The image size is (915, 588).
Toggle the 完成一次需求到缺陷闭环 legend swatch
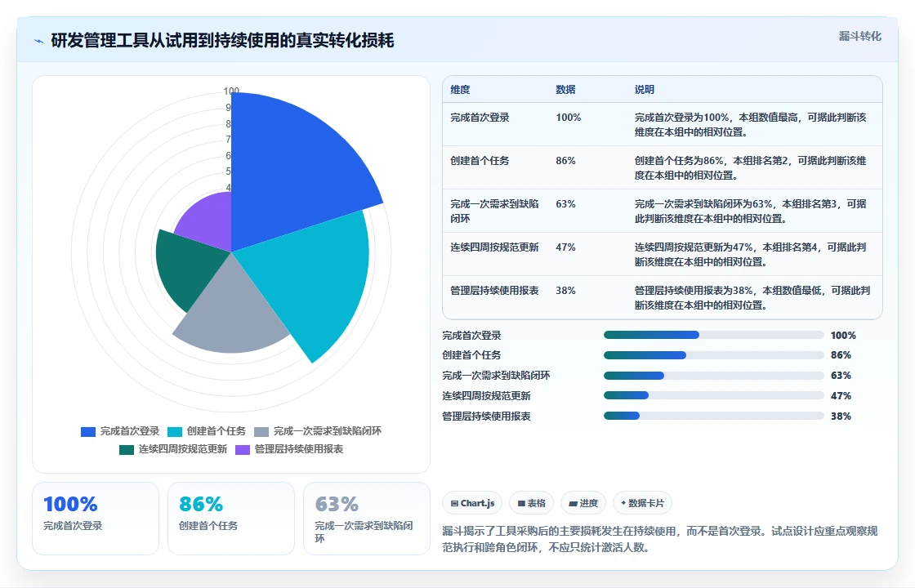261,432
